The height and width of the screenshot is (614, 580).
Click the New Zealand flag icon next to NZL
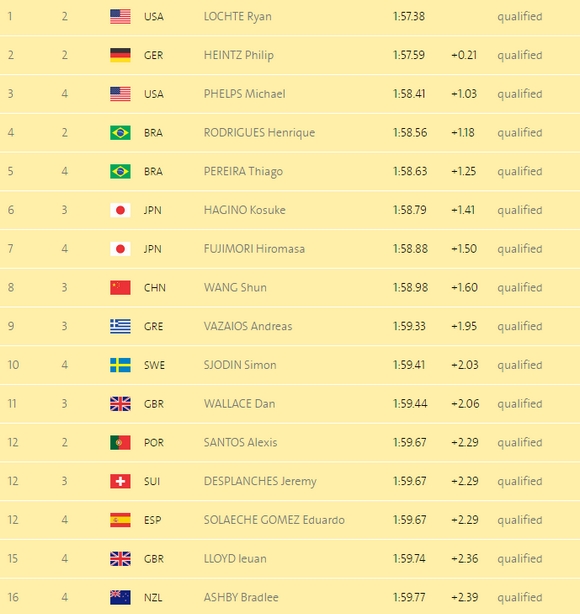pyautogui.click(x=120, y=598)
